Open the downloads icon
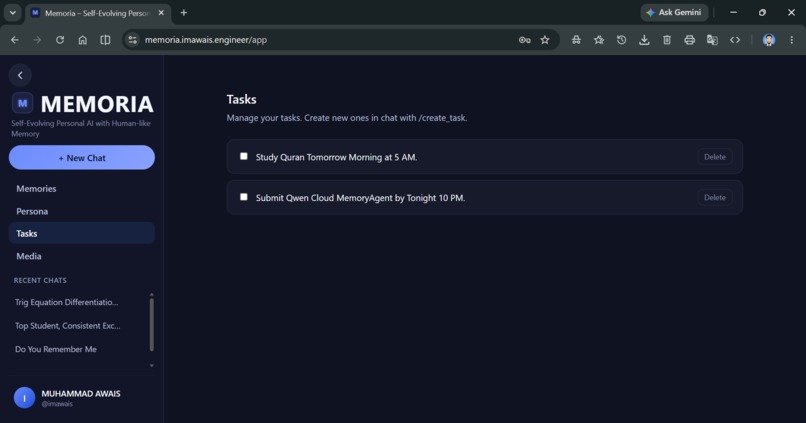Image resolution: width=806 pixels, height=423 pixels. point(644,40)
